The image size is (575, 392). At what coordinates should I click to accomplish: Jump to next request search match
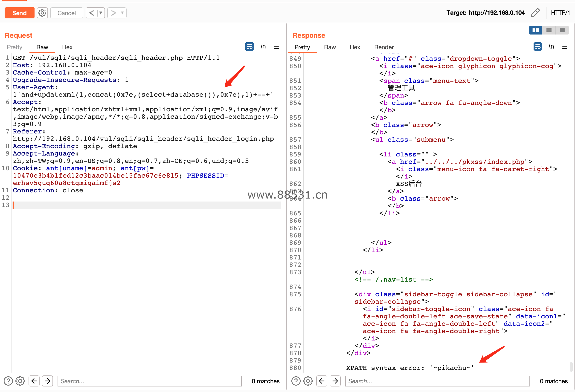(x=47, y=381)
